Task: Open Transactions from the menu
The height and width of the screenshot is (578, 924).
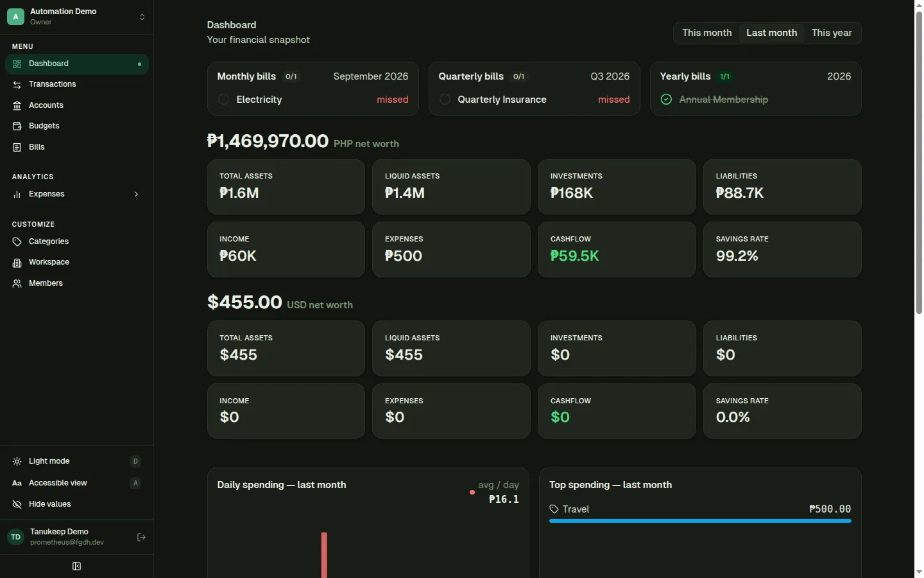Action: click(x=77, y=85)
